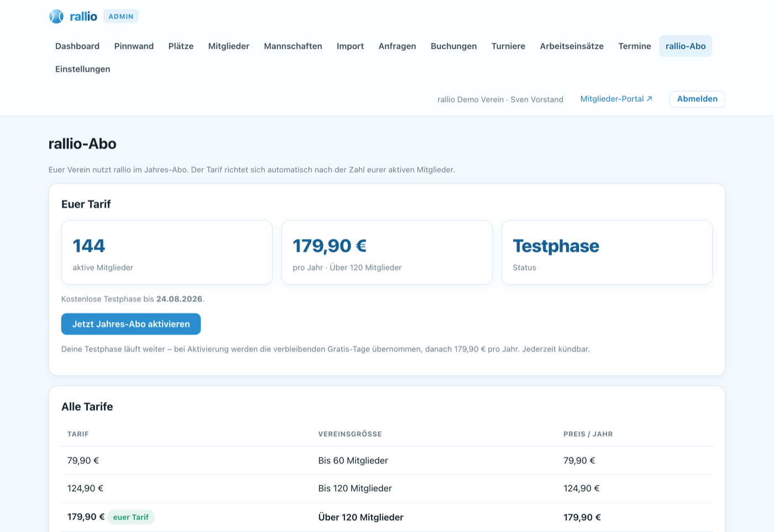Click the TARIF column header
Screen dimensions: 774x532
pos(78,434)
